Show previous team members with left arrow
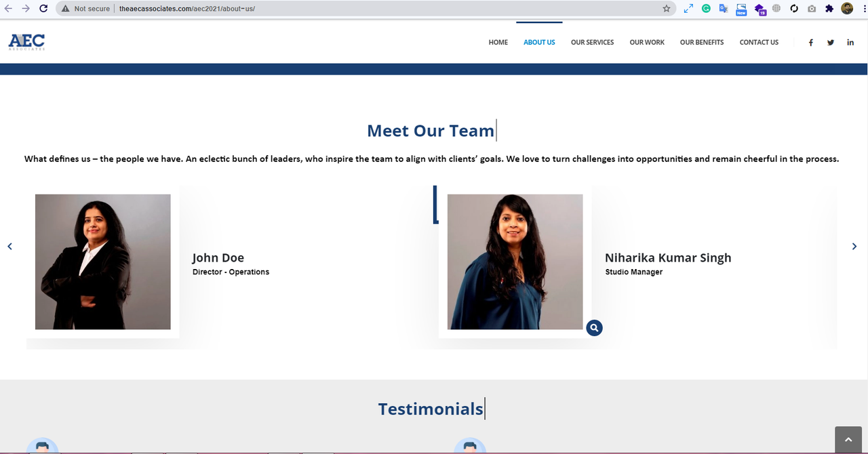868x454 pixels. (9, 246)
